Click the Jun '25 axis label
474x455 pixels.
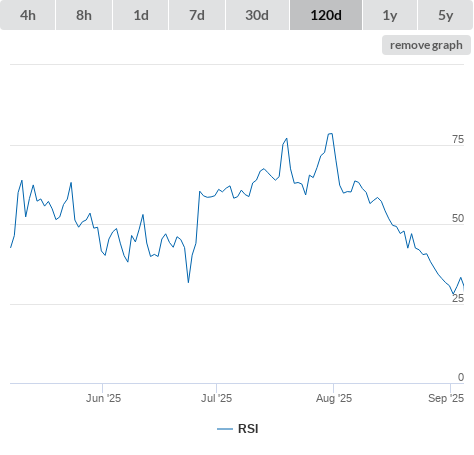103,398
